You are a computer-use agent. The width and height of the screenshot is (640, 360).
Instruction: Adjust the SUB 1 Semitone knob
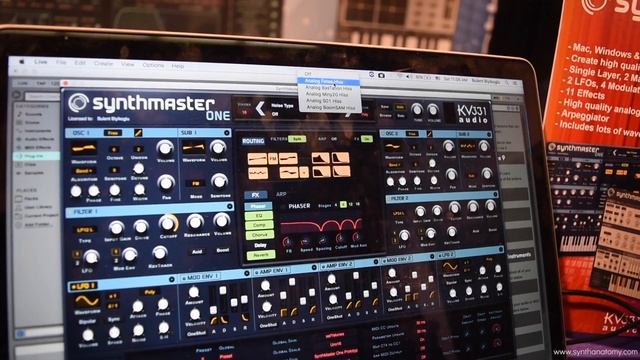coord(219,180)
